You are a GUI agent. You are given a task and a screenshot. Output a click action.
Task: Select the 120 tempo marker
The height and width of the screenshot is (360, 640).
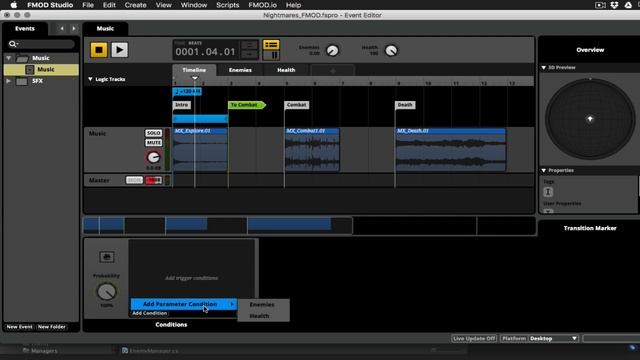[x=187, y=92]
